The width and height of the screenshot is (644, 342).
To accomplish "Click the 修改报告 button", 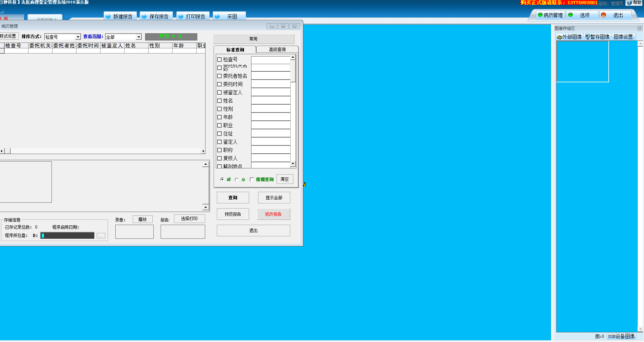I will [x=273, y=214].
